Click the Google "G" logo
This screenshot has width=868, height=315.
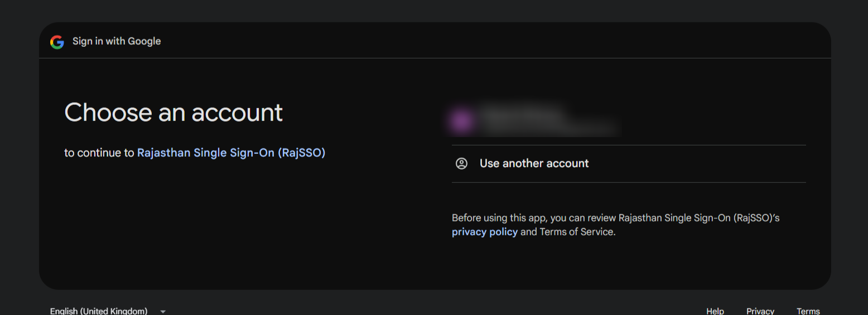coord(57,42)
